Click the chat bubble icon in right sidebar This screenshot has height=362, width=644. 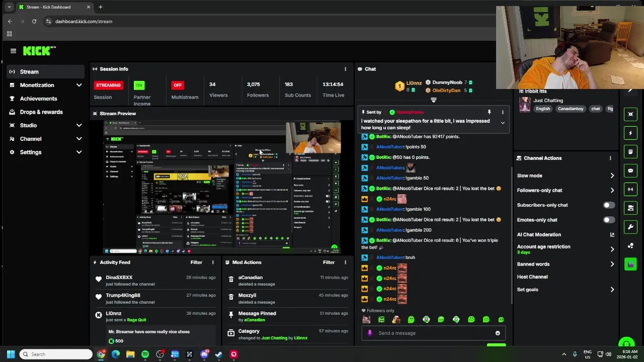click(630, 171)
